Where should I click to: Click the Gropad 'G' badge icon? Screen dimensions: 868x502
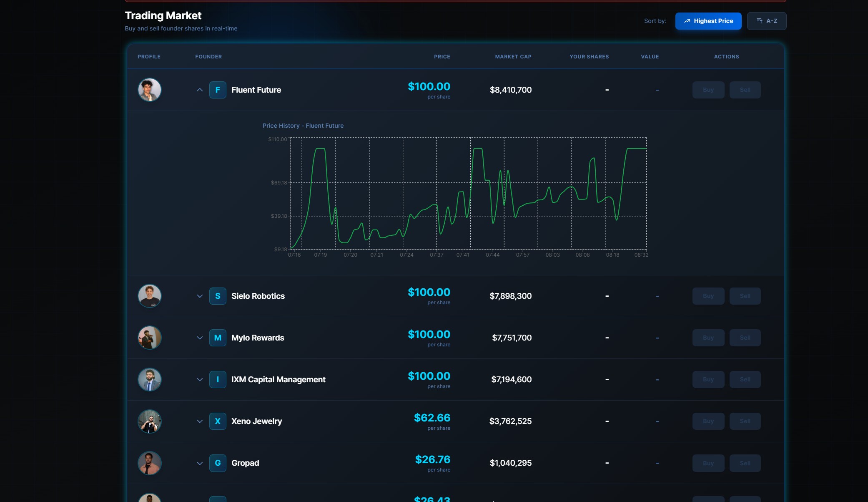pyautogui.click(x=218, y=463)
